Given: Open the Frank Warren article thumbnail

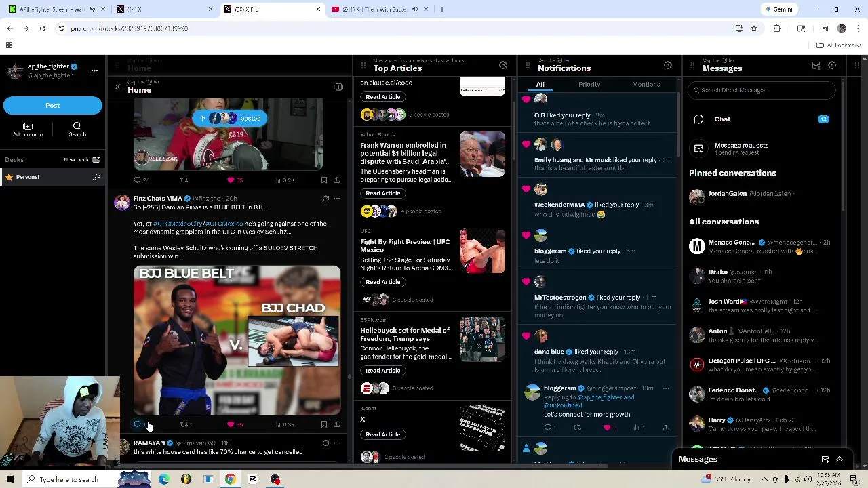Looking at the screenshot, I should point(482,154).
